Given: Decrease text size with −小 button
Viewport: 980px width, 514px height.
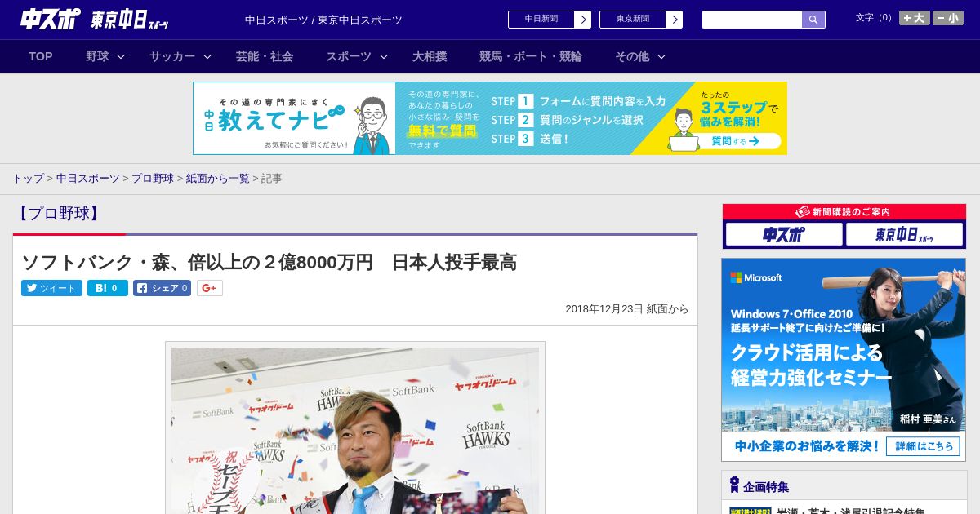Looking at the screenshot, I should pos(948,18).
